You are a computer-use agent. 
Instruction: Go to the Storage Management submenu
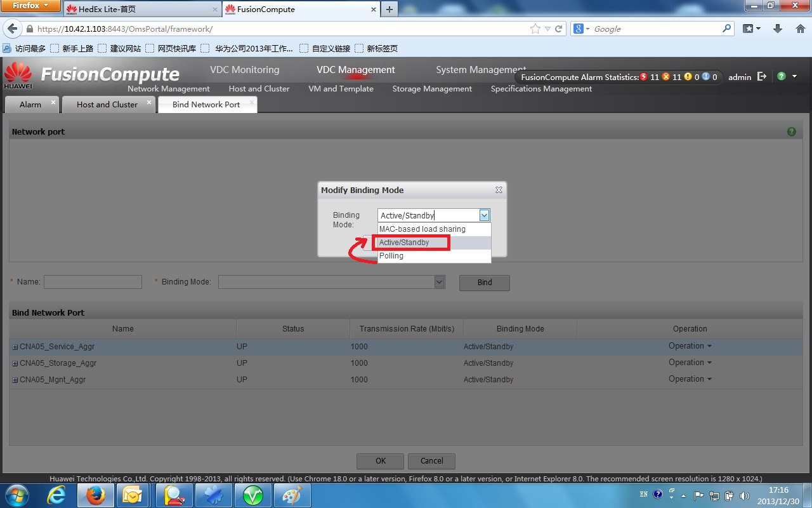point(432,89)
